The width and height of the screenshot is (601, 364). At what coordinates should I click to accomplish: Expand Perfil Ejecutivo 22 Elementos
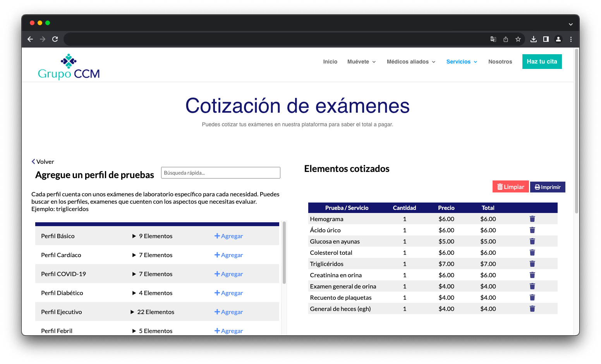[x=152, y=312]
